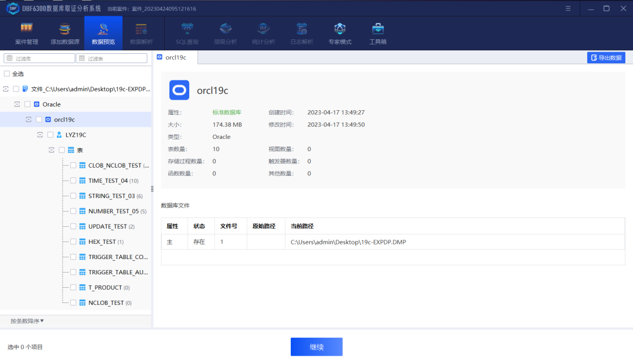The height and width of the screenshot is (364, 633).
Task: Click table icon of NUMBER_TEST_05
Action: pyautogui.click(x=83, y=211)
